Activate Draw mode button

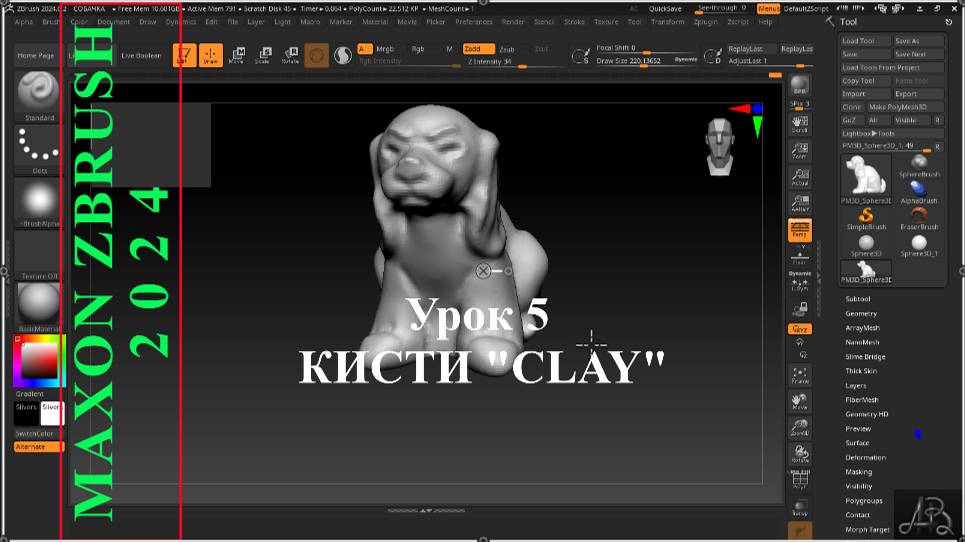[x=210, y=55]
